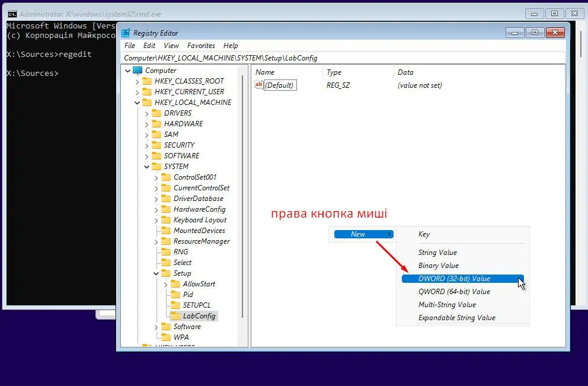Click the SOFTWARE hive folder icon
This screenshot has width=588, height=386.
(x=156, y=156)
